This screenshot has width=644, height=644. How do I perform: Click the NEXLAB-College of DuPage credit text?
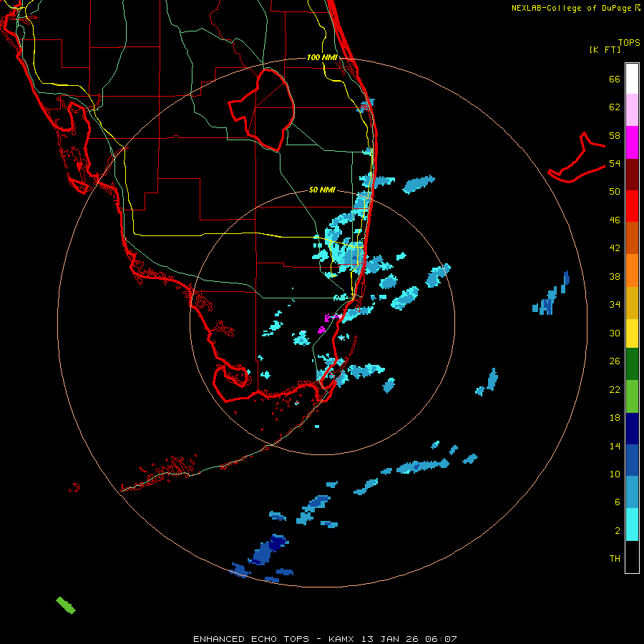pos(575,8)
